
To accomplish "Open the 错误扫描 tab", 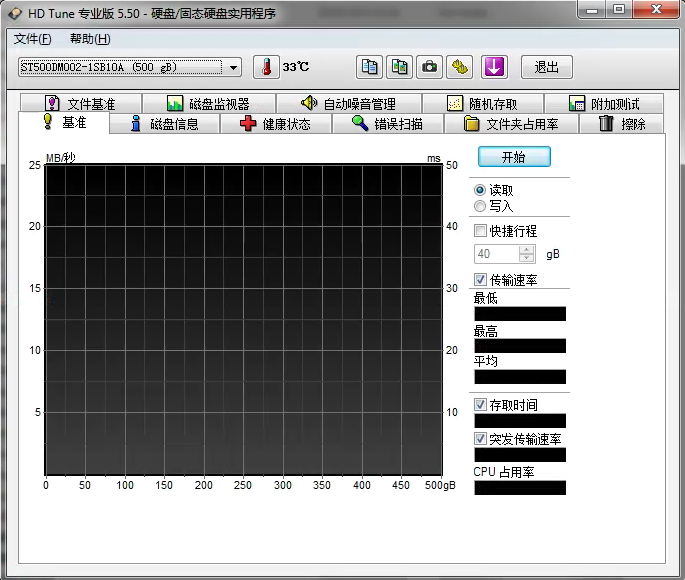I will click(x=387, y=124).
